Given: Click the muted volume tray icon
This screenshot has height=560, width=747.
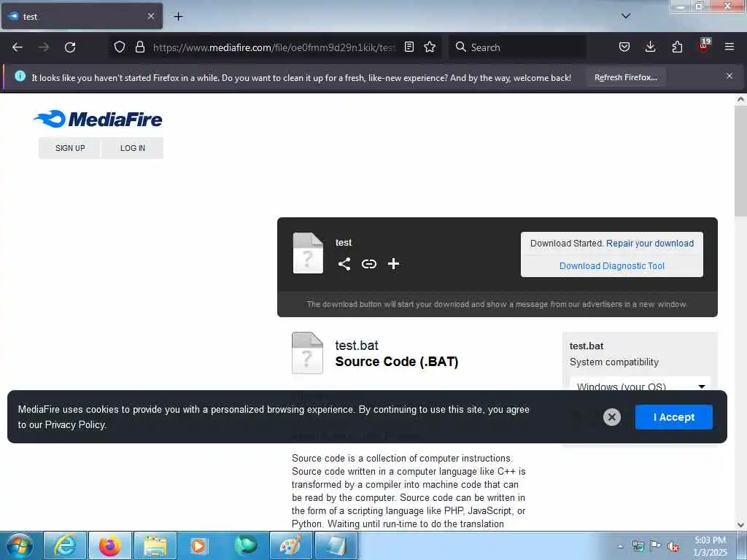Looking at the screenshot, I should (x=673, y=546).
